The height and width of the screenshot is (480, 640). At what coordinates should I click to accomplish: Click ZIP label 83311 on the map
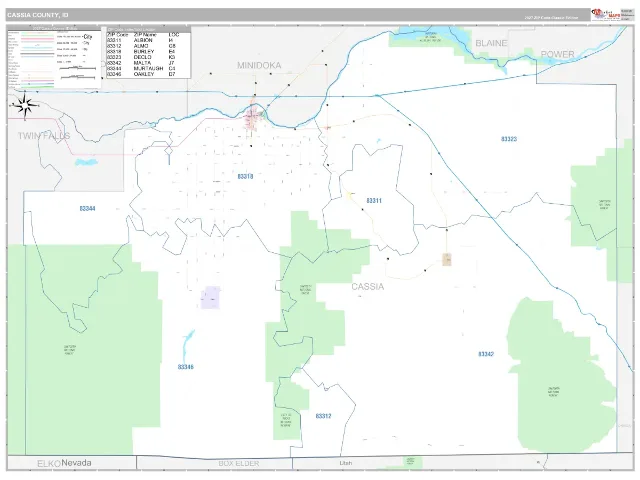pos(374,200)
